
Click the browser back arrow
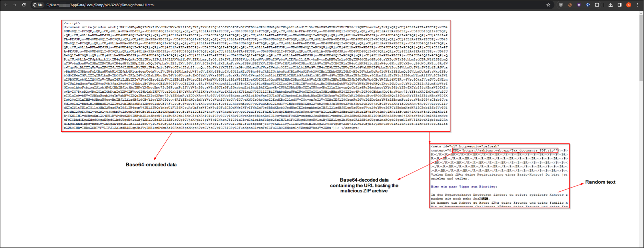click(6, 5)
